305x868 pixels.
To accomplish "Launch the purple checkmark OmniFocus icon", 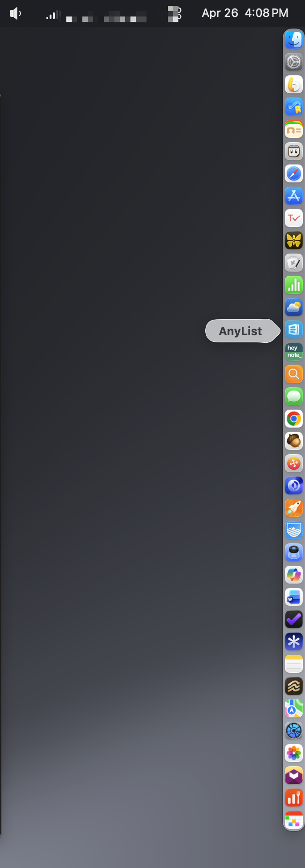I will click(294, 620).
